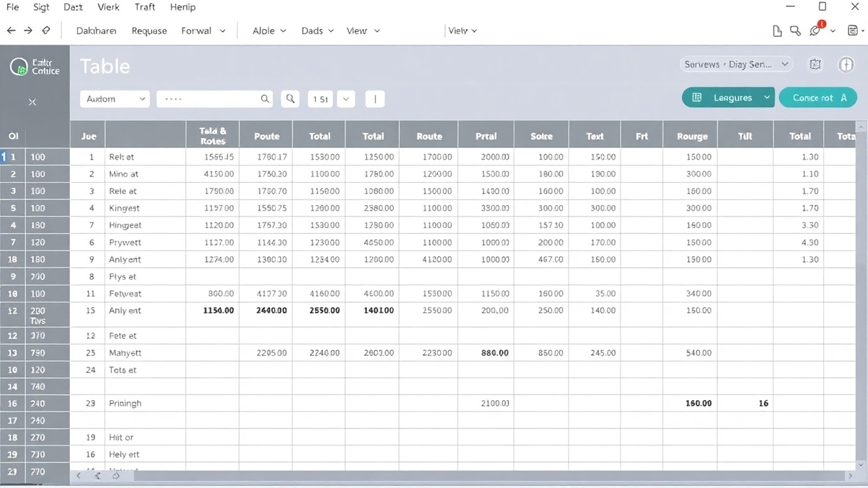The image size is (868, 488).
Task: Open the Dads dropdown menu
Action: pos(317,31)
